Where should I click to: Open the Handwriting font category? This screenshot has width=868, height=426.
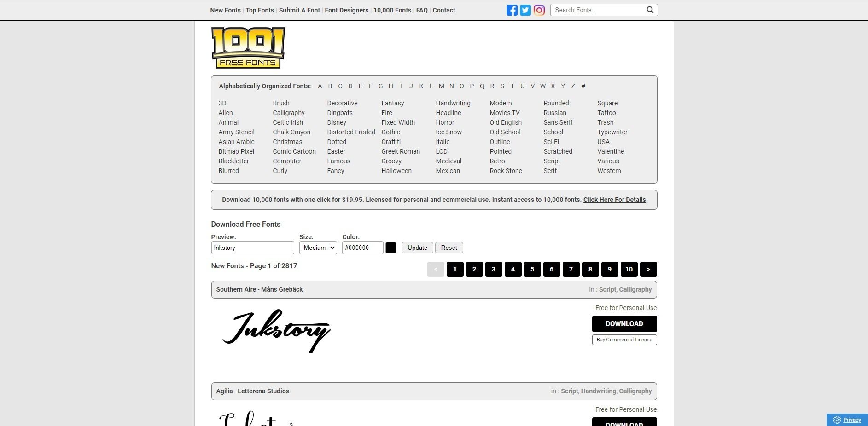click(453, 103)
